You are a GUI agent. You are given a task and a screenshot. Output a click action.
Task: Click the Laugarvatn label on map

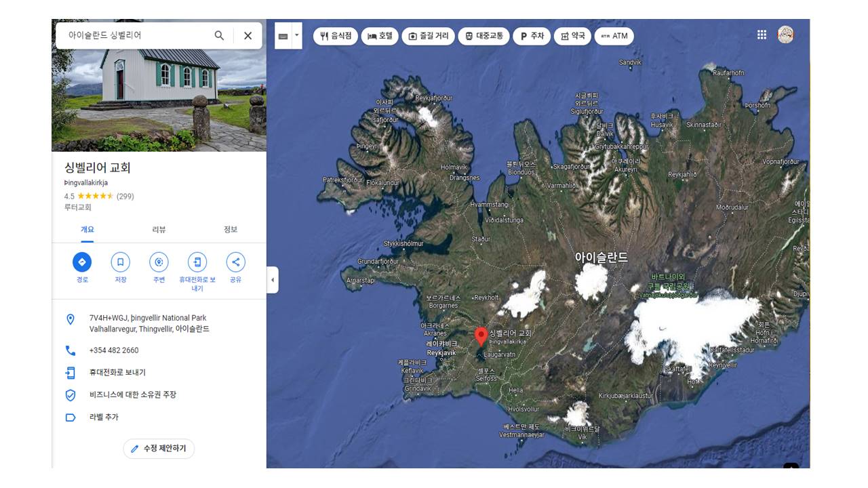pos(500,354)
